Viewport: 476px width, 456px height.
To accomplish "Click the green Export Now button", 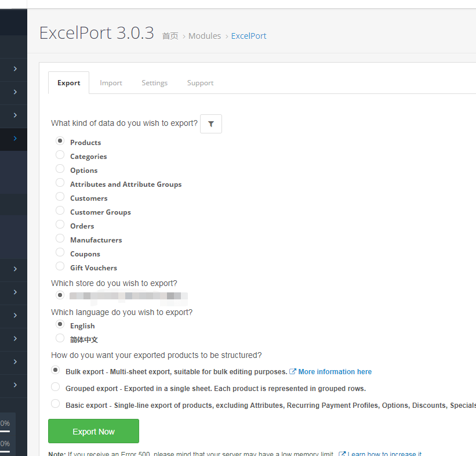I will (93, 431).
